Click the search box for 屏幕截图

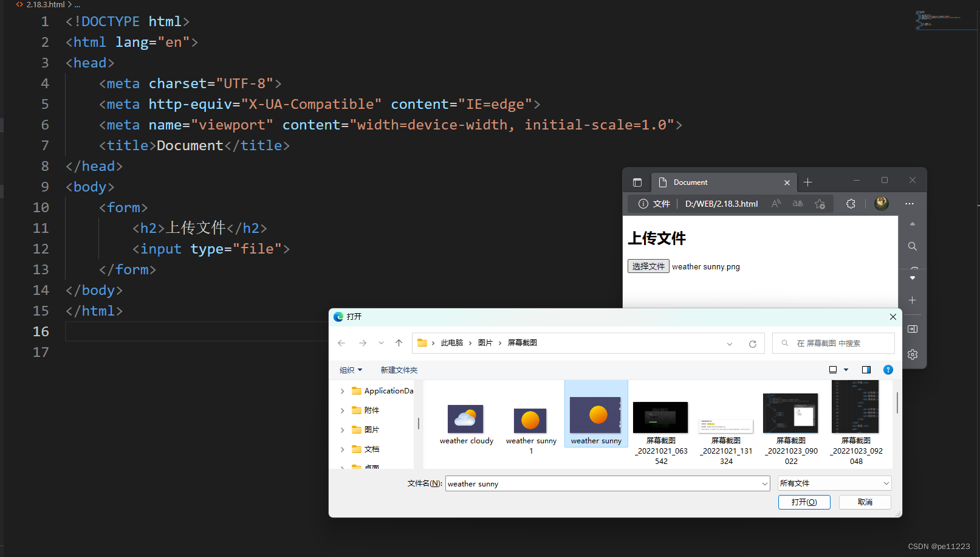point(833,343)
